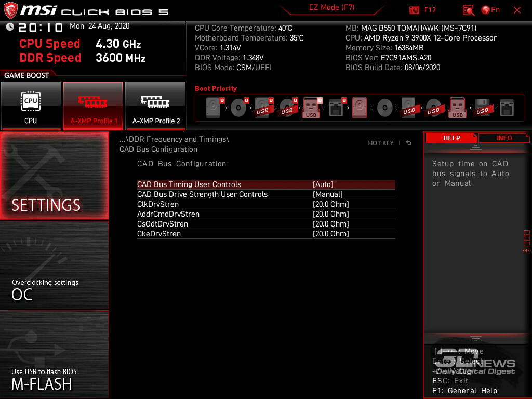Image resolution: width=532 pixels, height=399 pixels.
Task: Click the MSI dragon shield logo
Action: click(x=10, y=10)
